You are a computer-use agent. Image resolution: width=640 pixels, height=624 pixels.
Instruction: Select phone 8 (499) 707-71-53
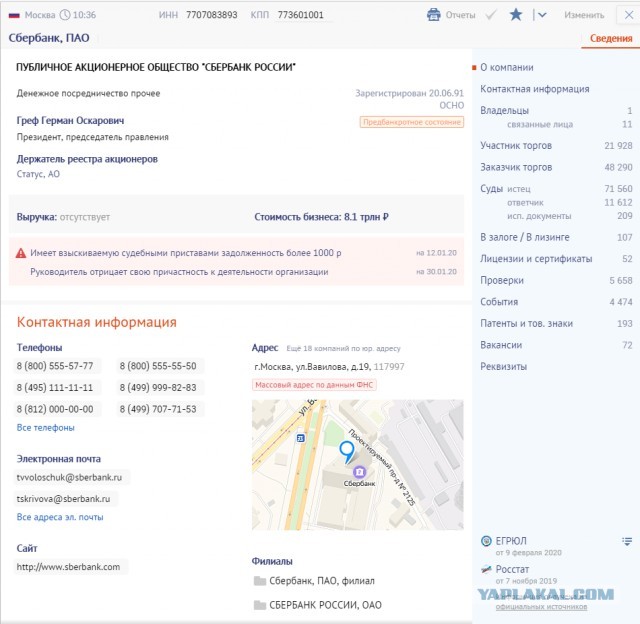tap(158, 409)
